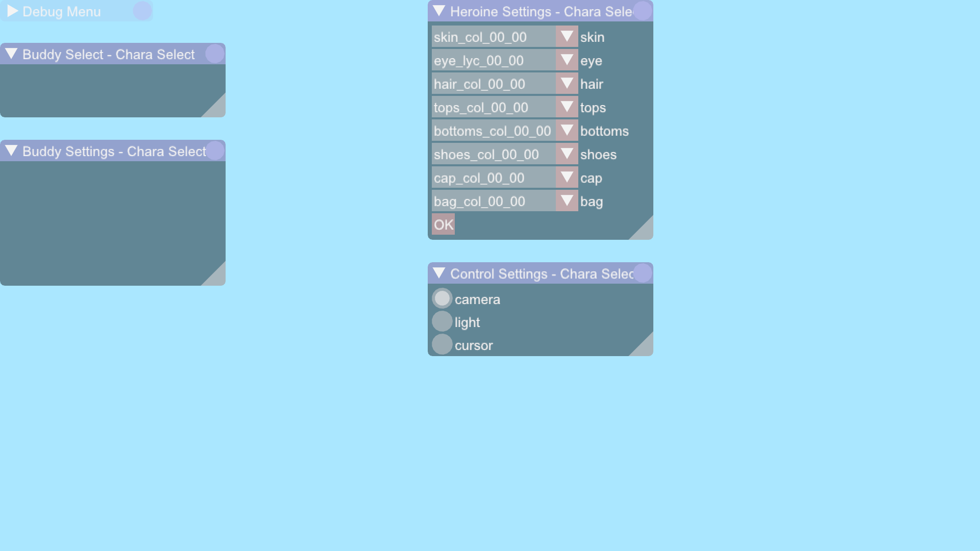Collapse the Buddy Settings window triangle
This screenshot has width=980, height=551.
(11, 151)
